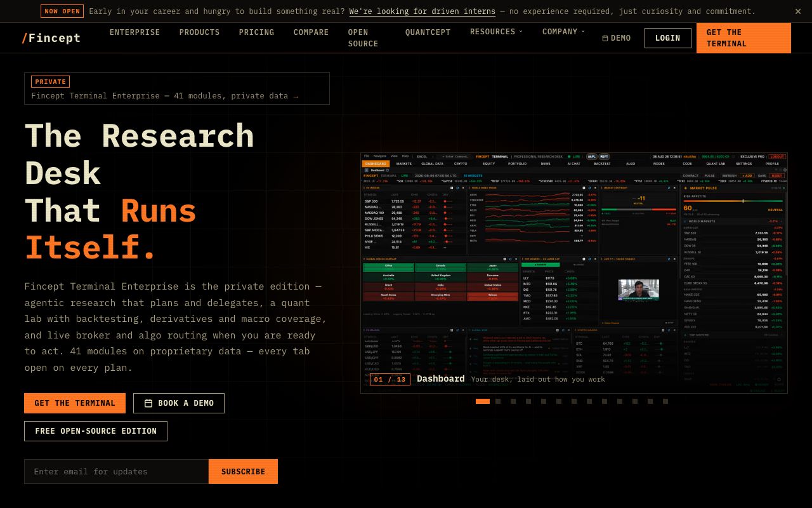Jump to the fourth carousel slide dot
Viewport: 812px width, 508px height.
[x=528, y=401]
